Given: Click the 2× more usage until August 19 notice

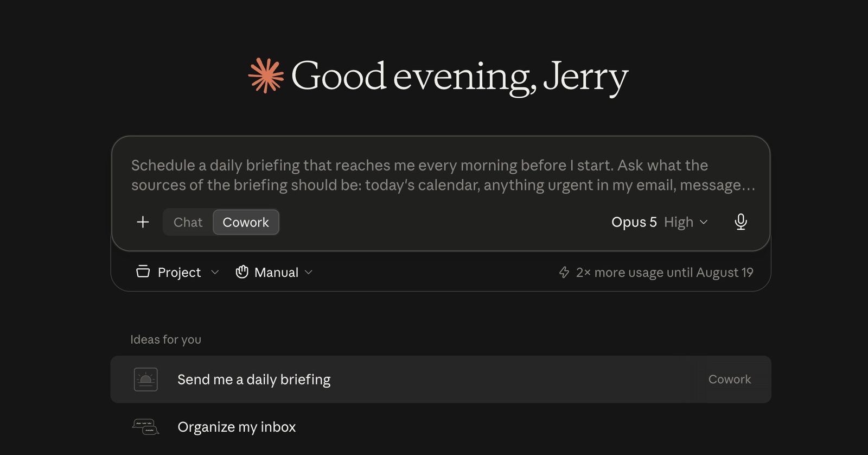Looking at the screenshot, I should coord(656,272).
